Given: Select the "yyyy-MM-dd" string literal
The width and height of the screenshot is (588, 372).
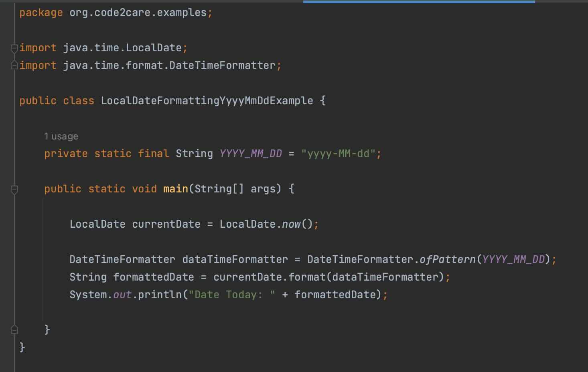Looking at the screenshot, I should (x=339, y=153).
